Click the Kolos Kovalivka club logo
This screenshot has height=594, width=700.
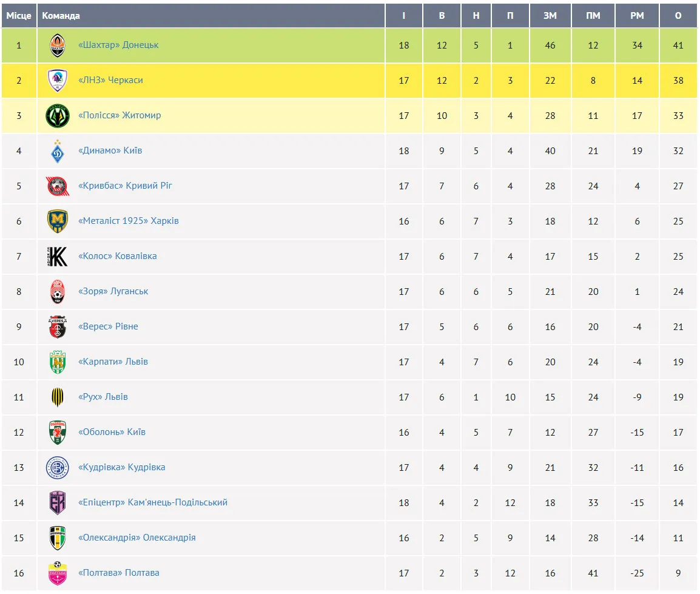click(58, 257)
